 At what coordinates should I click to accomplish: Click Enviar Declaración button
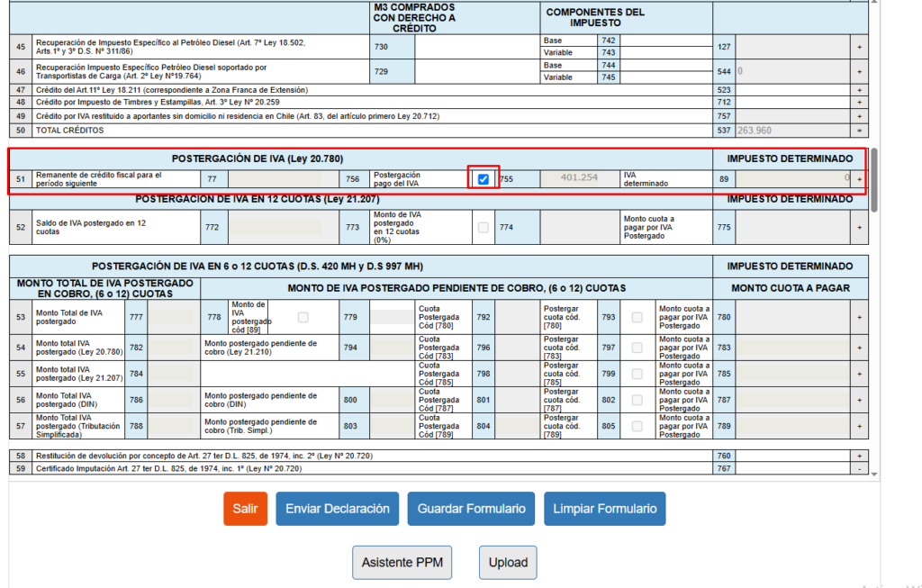tap(338, 509)
